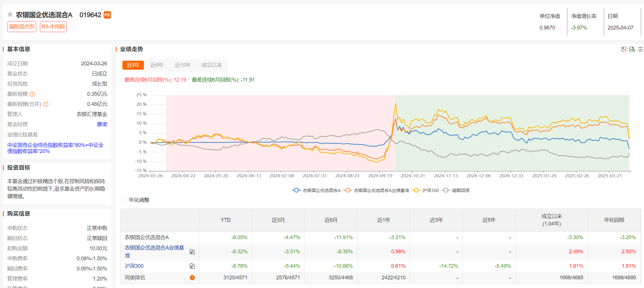
Task: Click the help icon next to 最新规模
Action: pyautogui.click(x=32, y=94)
